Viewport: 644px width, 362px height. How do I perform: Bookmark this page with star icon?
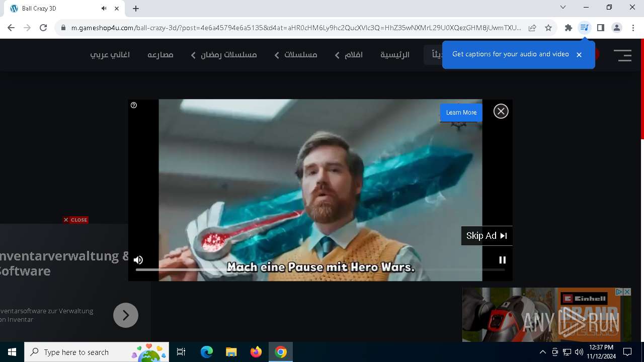pyautogui.click(x=548, y=28)
